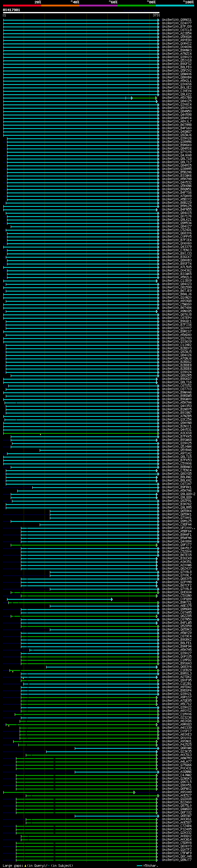The width and height of the screenshot is (197, 868).
Task: Select hit UniRef100_A4S339
Action: click(176, 728)
